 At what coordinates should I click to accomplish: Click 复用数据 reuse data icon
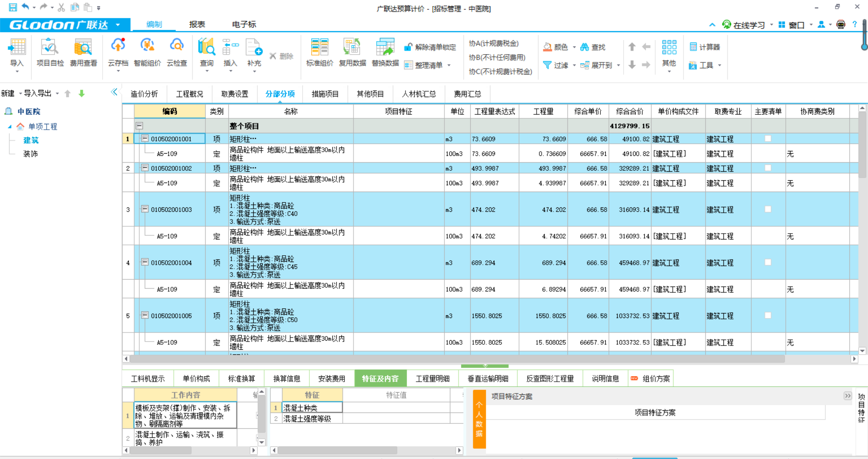pos(353,47)
